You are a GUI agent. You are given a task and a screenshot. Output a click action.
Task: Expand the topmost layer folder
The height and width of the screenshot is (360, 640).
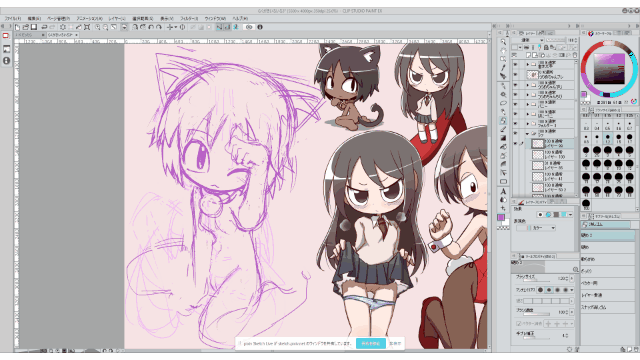[x=527, y=64]
